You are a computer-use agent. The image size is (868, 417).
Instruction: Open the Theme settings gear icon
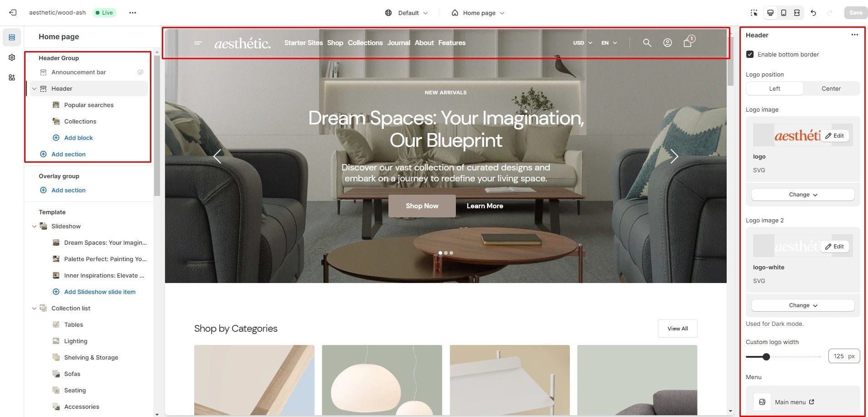click(12, 57)
